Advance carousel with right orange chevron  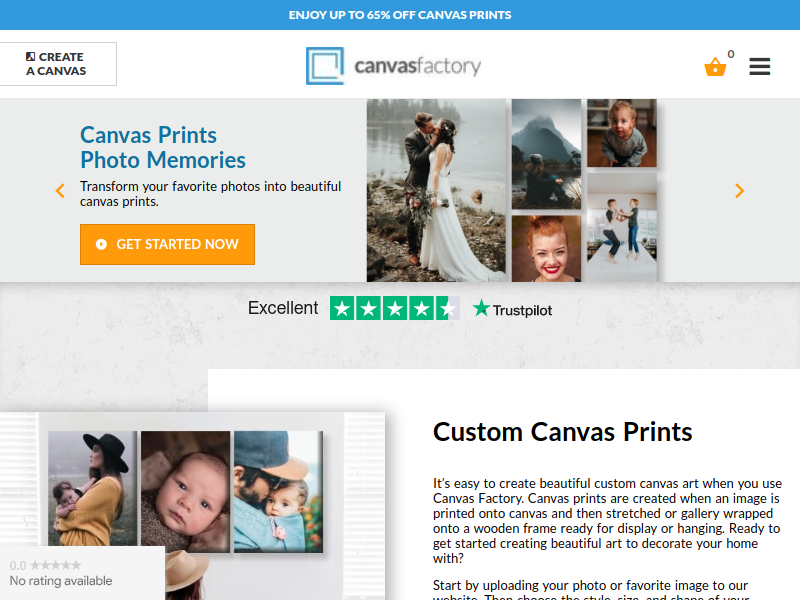(739, 191)
